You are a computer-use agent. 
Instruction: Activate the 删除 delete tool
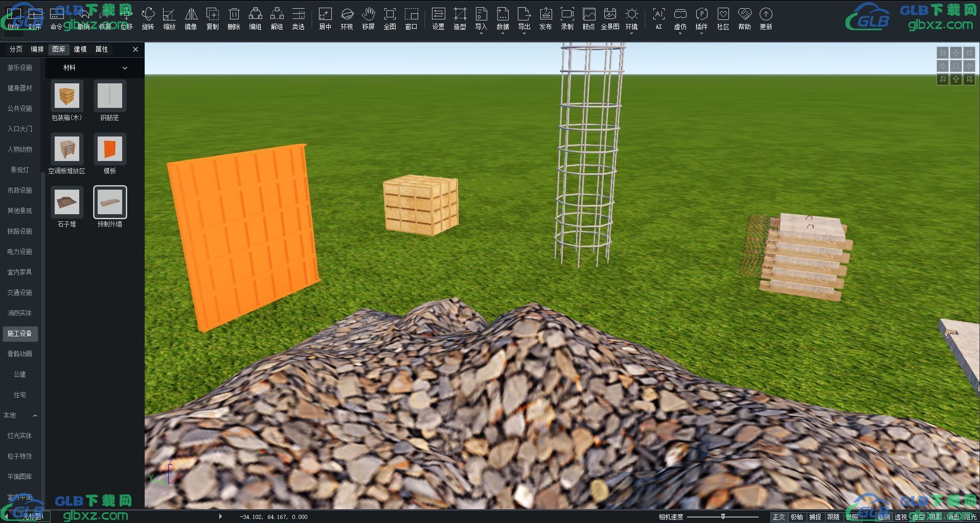(234, 19)
